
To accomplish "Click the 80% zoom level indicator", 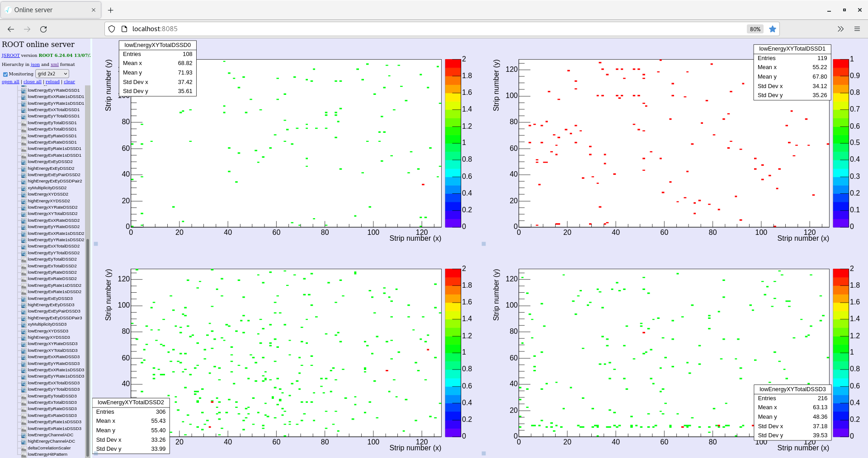I will [755, 29].
